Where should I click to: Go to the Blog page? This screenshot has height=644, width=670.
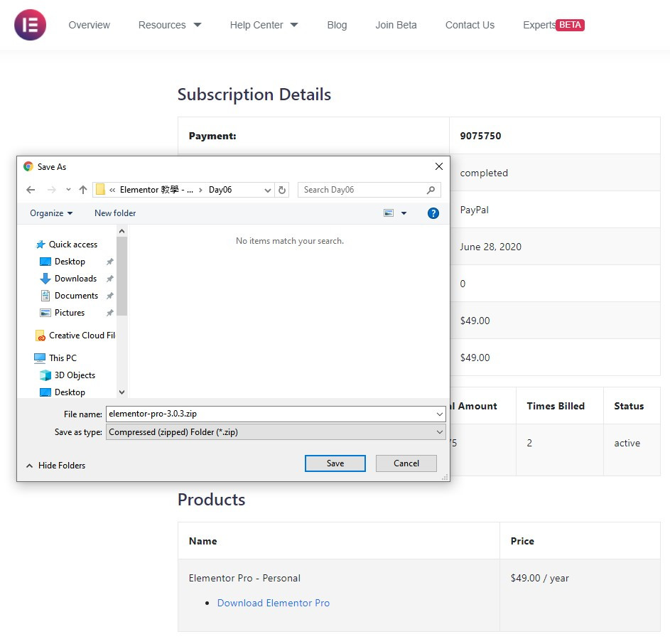coord(337,25)
